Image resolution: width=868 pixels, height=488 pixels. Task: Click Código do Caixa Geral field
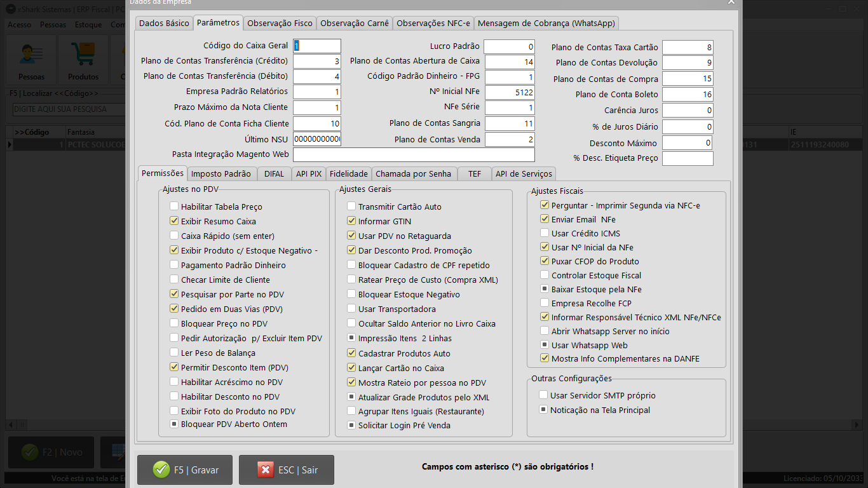tap(317, 46)
